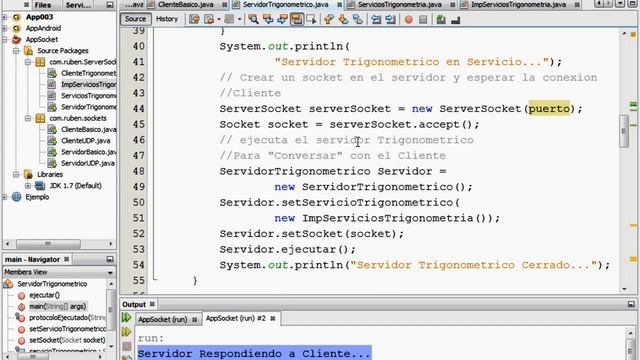
Task: Switch to Source view
Action: pos(135,19)
